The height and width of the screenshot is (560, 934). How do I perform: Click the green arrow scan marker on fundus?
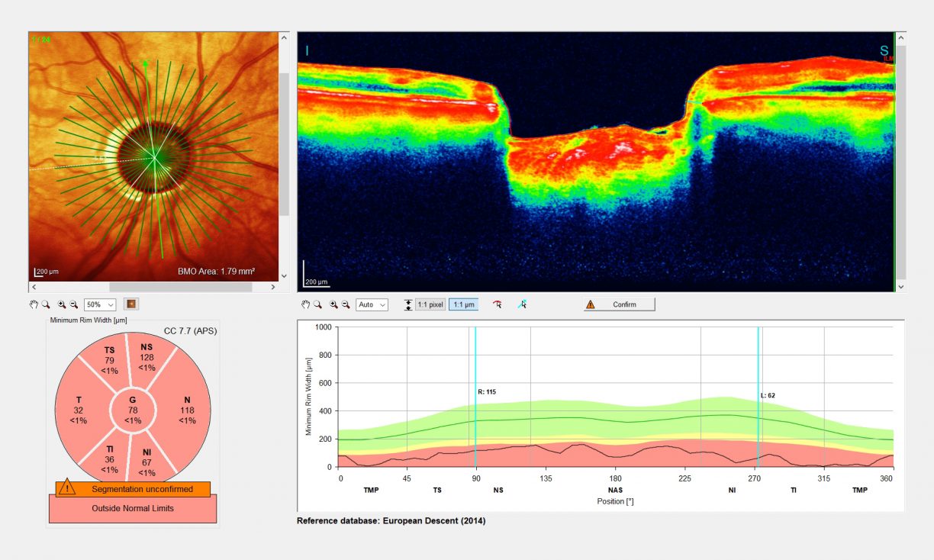(x=146, y=65)
